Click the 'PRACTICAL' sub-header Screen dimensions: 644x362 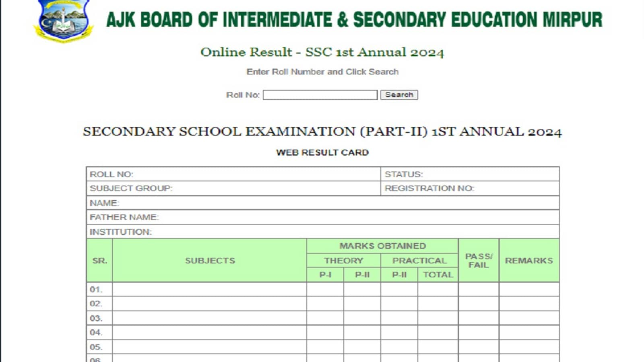419,260
